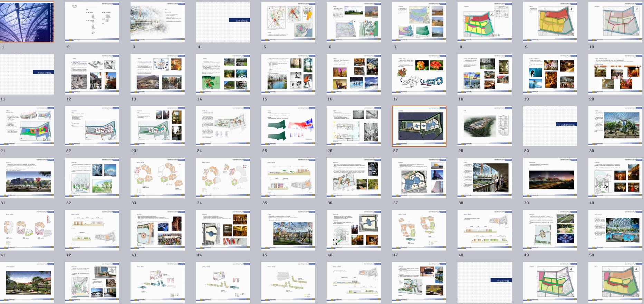Select slide 47 thumbnail

click(x=419, y=230)
